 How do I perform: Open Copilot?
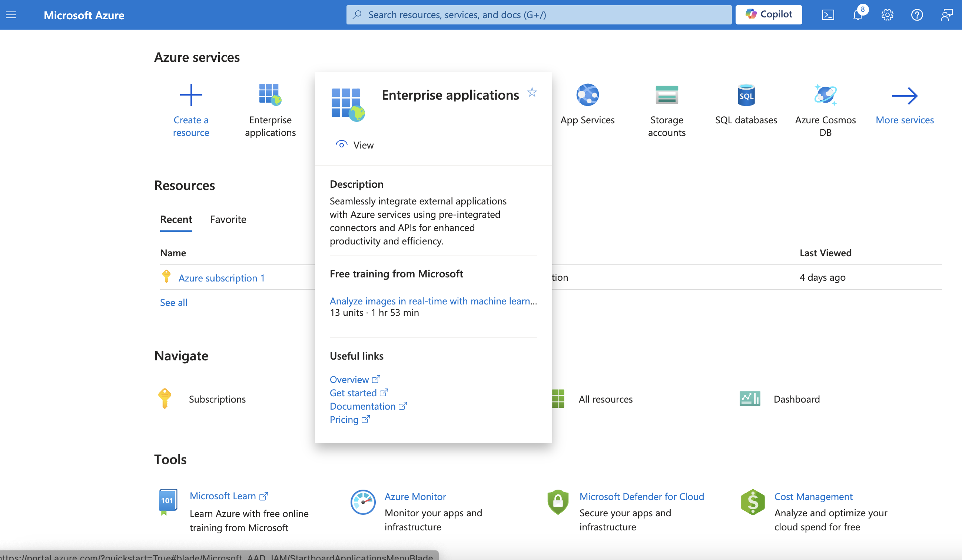click(769, 15)
